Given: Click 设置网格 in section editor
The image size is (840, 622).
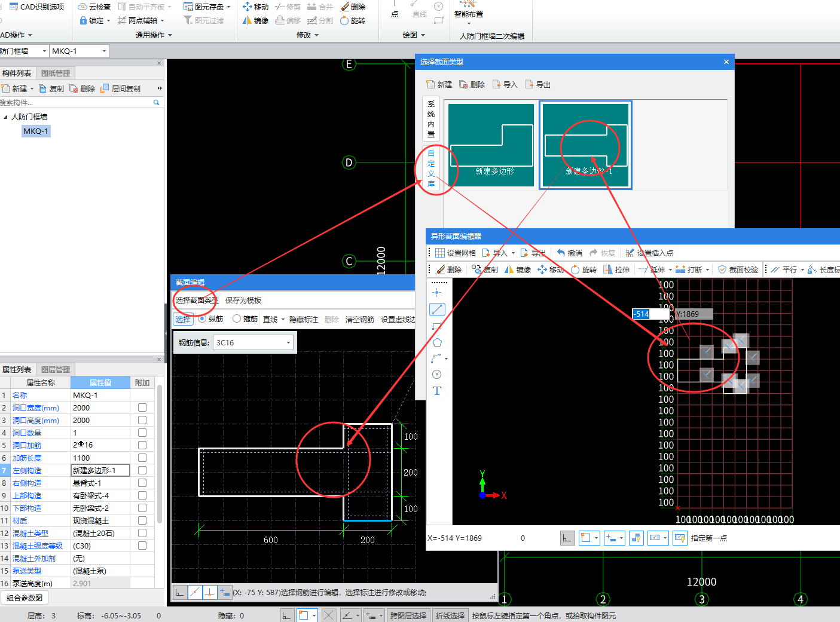Looking at the screenshot, I should point(455,253).
